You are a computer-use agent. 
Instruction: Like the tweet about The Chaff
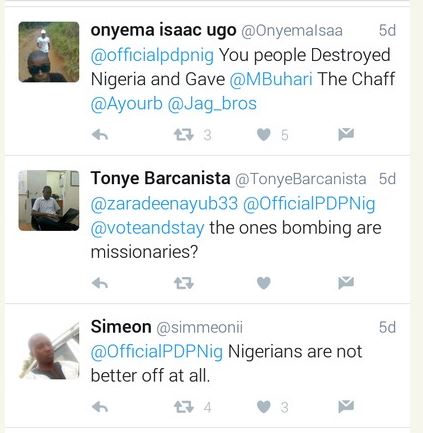click(264, 135)
